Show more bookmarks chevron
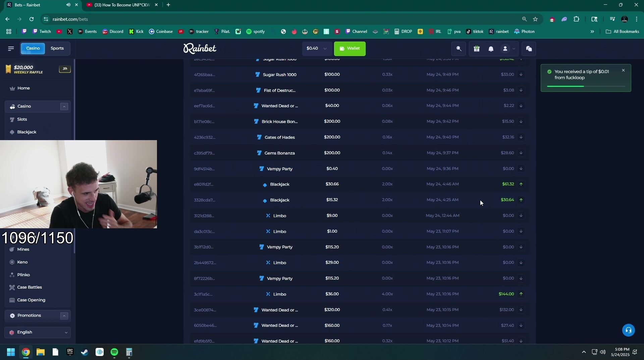This screenshot has width=644, height=360. [592, 32]
